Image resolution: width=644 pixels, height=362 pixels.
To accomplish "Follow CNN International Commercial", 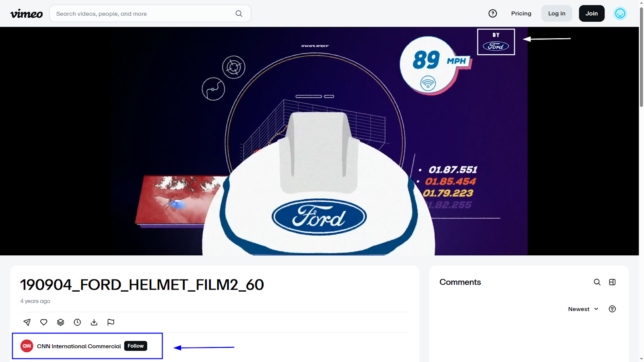I will [x=136, y=346].
